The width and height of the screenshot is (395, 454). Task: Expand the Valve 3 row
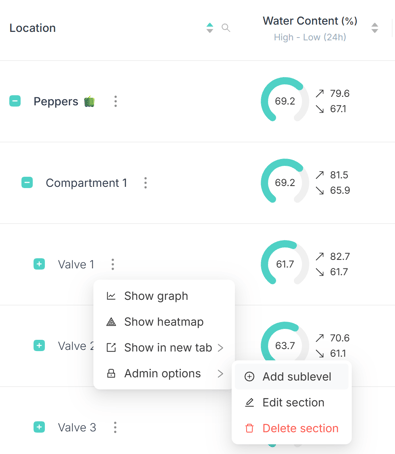[x=39, y=427]
